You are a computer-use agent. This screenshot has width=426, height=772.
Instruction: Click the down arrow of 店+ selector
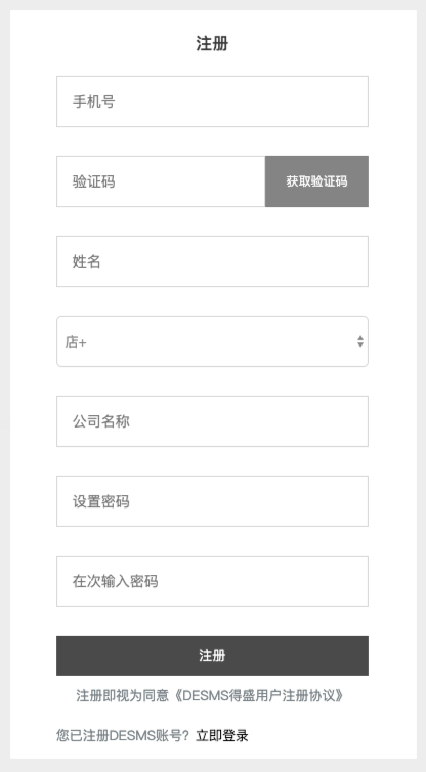click(360, 345)
